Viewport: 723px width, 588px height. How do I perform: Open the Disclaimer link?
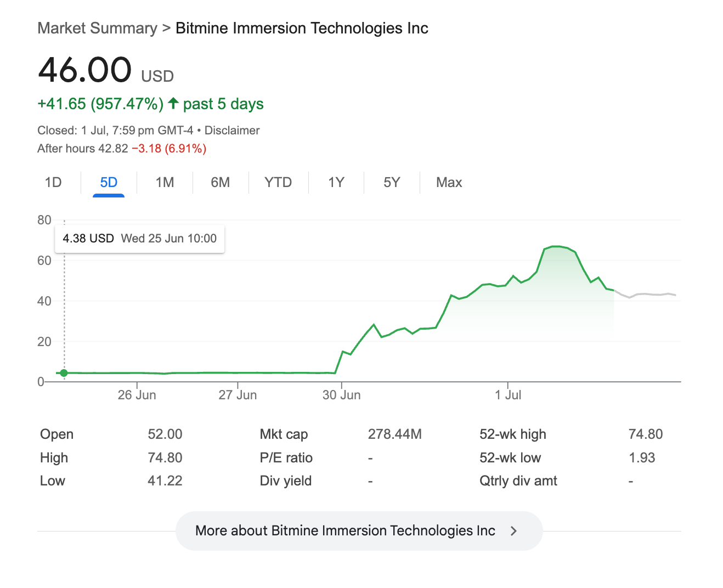(232, 131)
